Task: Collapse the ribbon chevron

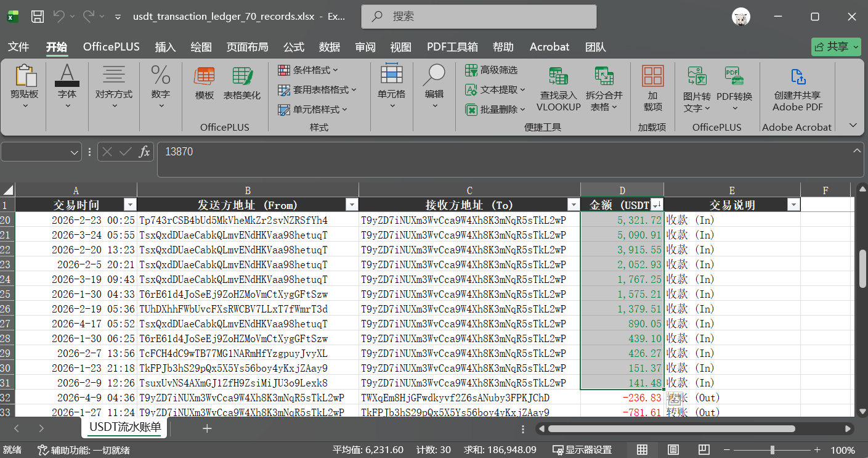Action: [x=853, y=126]
